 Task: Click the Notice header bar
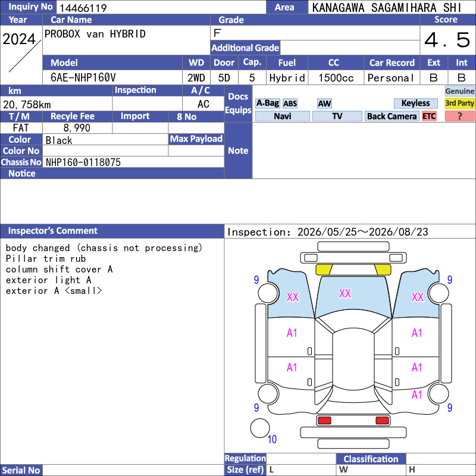[112, 173]
